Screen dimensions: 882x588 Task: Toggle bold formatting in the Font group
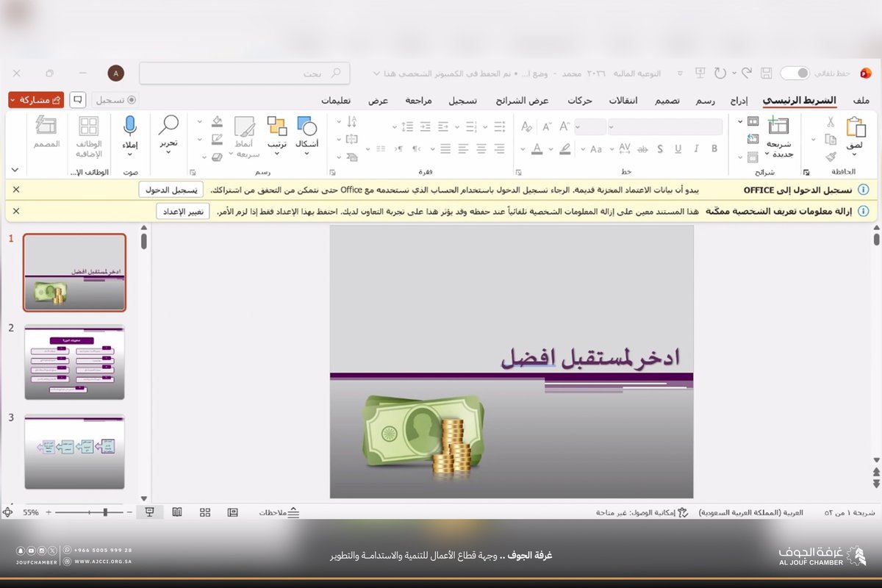[x=714, y=148]
